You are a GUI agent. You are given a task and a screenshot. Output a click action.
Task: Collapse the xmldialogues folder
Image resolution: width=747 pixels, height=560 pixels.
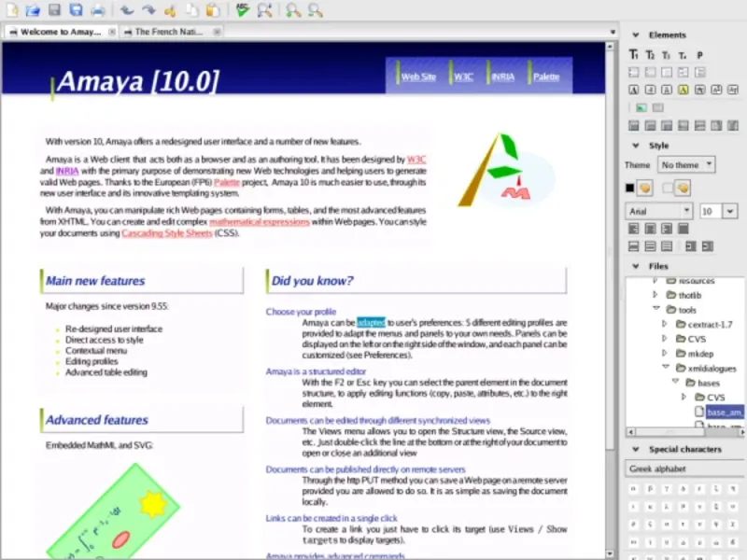pos(666,367)
